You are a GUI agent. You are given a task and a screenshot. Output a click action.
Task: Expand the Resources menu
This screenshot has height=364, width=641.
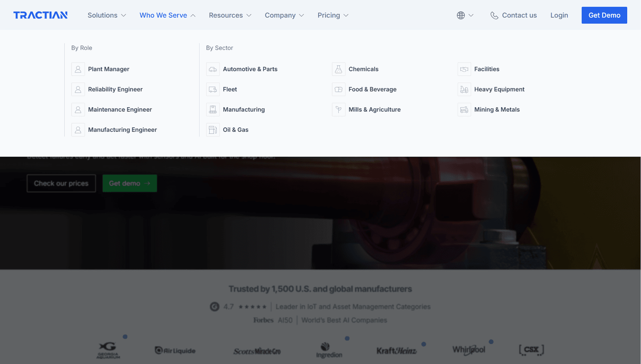230,15
